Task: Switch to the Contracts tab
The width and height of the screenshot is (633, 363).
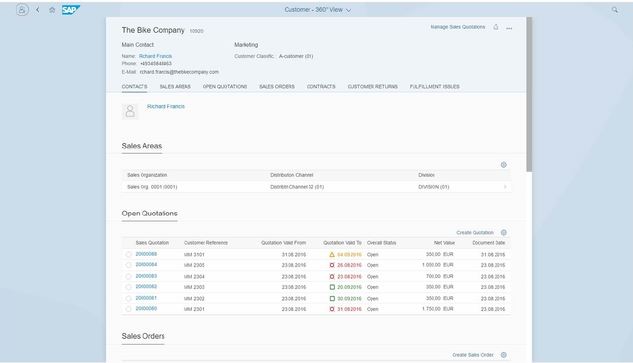Action: pos(321,86)
